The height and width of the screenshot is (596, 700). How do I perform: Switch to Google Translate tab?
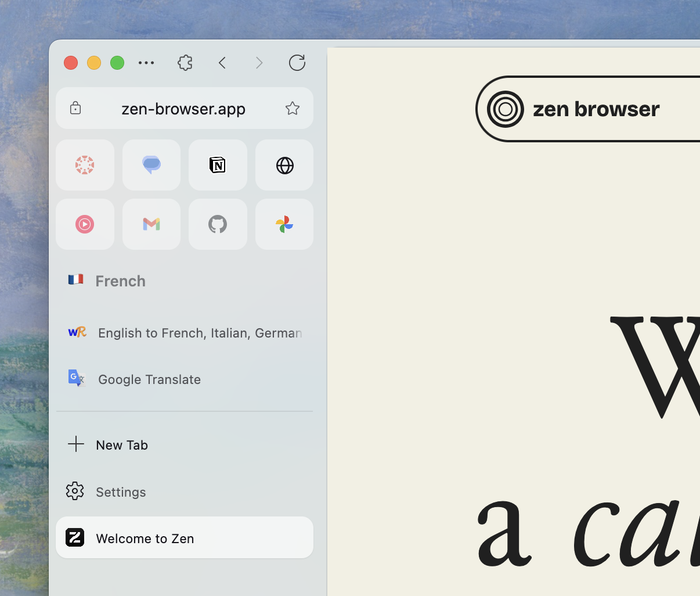pyautogui.click(x=185, y=379)
